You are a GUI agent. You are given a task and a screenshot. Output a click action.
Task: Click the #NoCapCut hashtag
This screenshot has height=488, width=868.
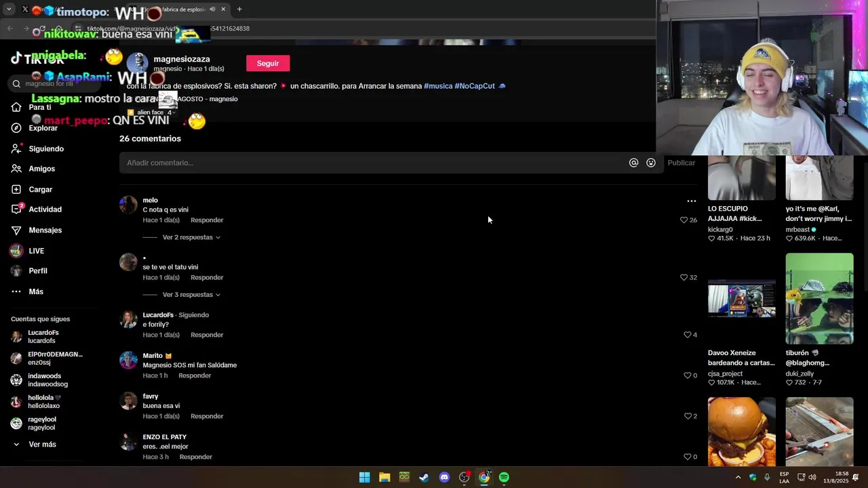(x=475, y=86)
